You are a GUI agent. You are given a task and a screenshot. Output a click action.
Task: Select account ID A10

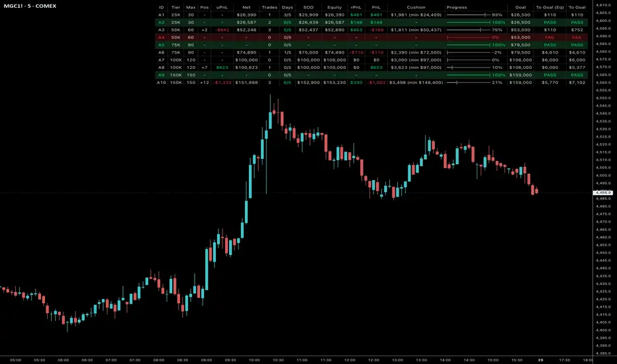162,83
